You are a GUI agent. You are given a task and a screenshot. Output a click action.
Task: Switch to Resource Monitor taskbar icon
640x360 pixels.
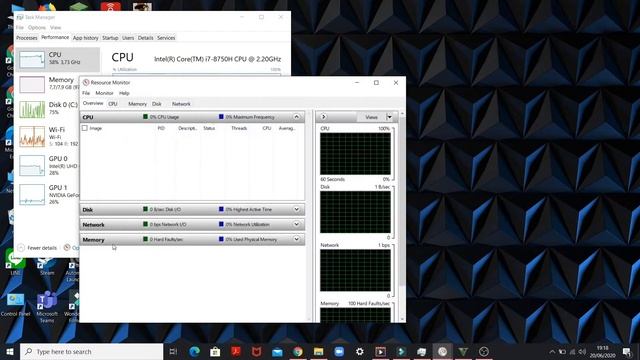click(x=442, y=351)
